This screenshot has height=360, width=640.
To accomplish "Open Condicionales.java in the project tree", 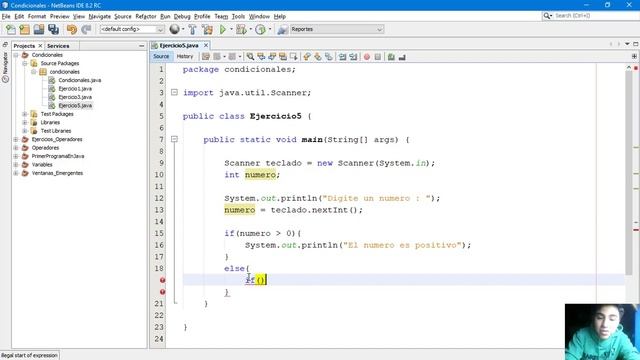I will (79, 80).
